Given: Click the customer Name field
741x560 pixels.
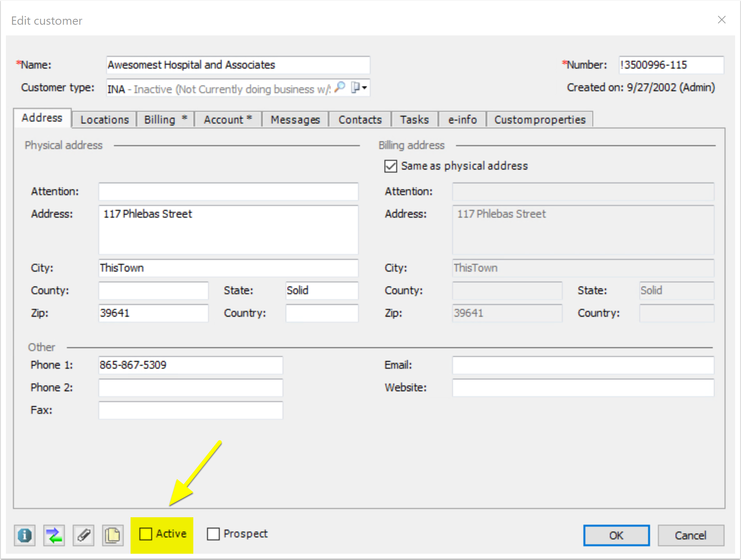Looking at the screenshot, I should (238, 65).
